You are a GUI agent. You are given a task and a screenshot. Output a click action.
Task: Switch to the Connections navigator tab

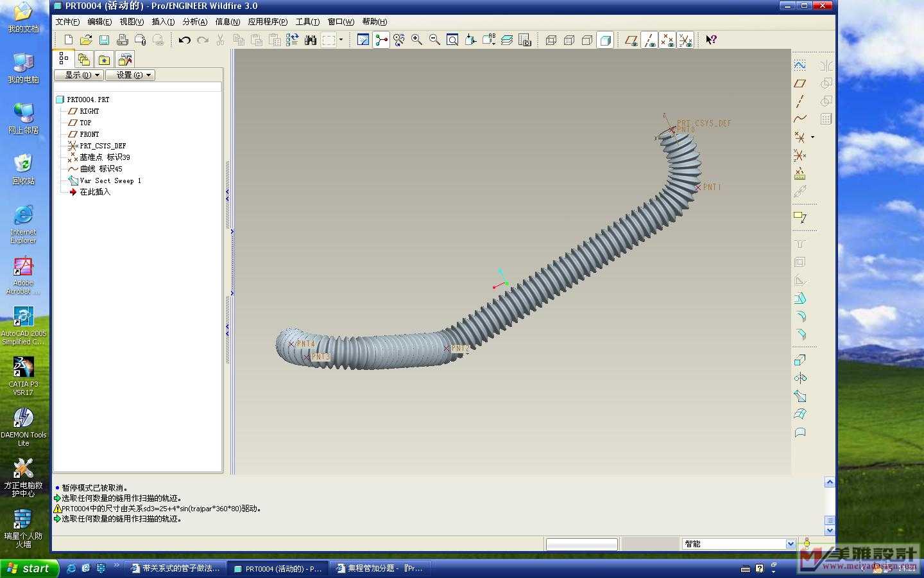[x=125, y=59]
